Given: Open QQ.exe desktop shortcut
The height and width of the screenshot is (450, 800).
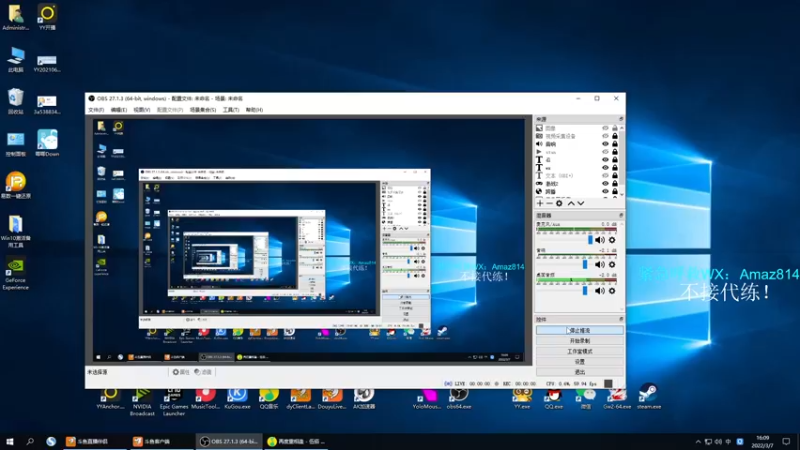Looking at the screenshot, I should click(553, 398).
